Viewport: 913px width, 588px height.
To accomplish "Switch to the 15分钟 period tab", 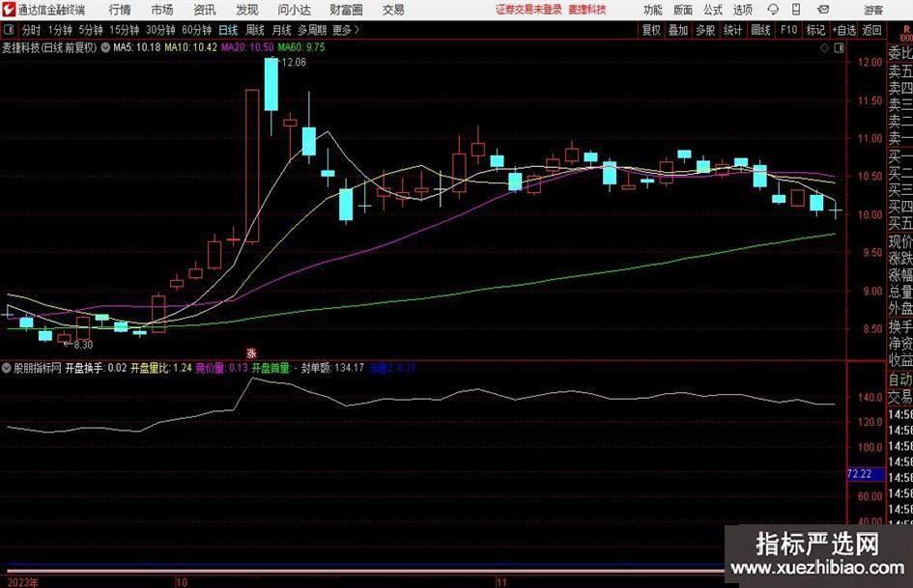I will 124,30.
